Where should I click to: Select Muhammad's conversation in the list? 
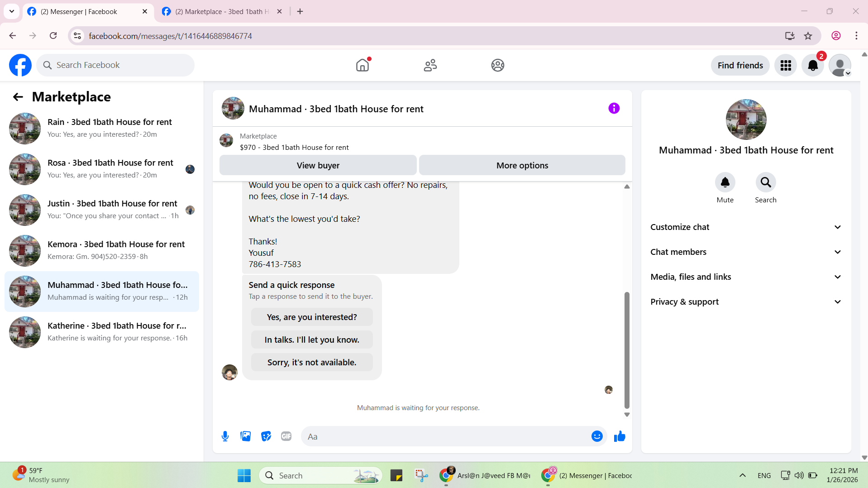tap(102, 292)
